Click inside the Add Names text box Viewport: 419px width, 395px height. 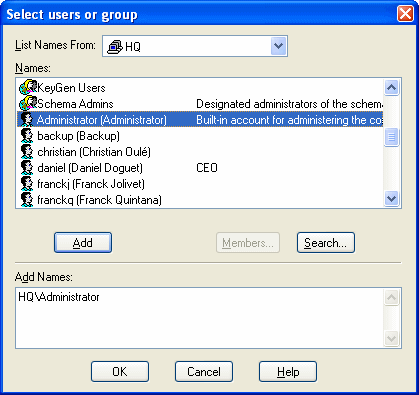tap(199, 318)
